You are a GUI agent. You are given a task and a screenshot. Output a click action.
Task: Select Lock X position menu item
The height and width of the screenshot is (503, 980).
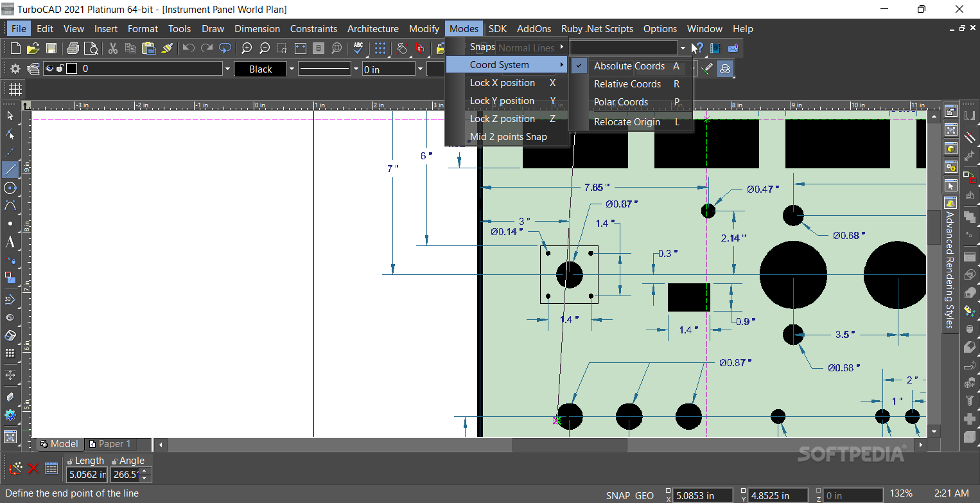click(507, 83)
